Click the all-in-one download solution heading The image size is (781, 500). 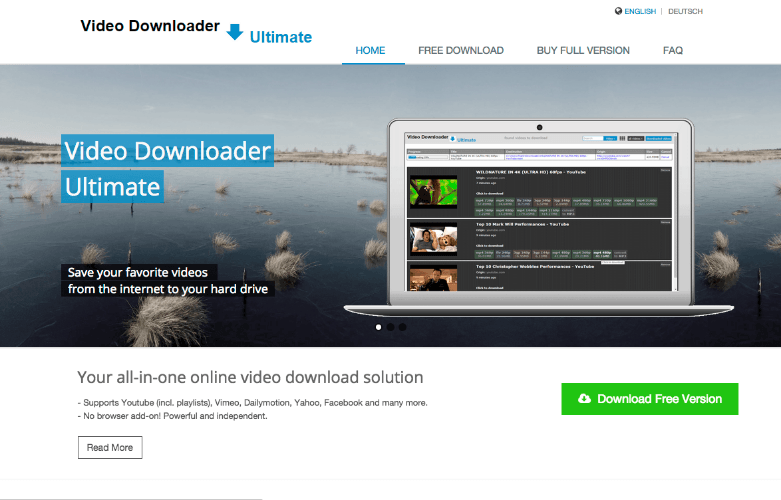point(250,377)
